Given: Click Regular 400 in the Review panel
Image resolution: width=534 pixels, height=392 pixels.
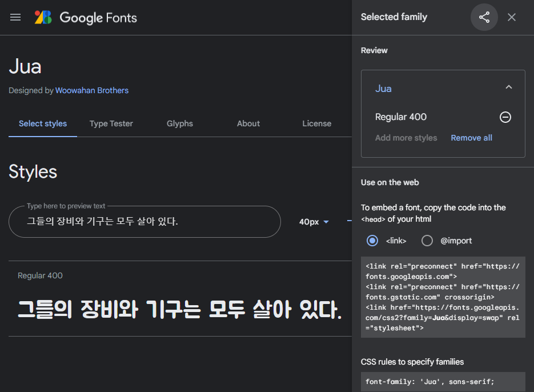Looking at the screenshot, I should tap(400, 117).
